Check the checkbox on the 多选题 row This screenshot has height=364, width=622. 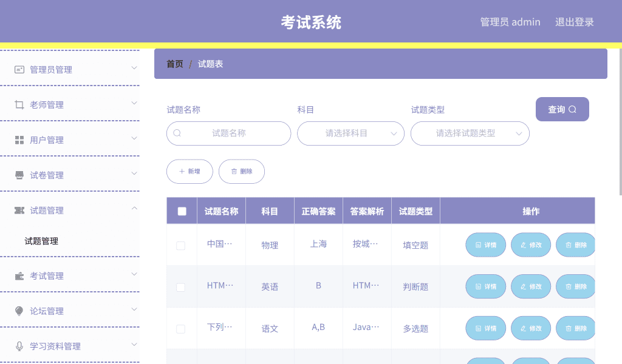[x=180, y=328]
